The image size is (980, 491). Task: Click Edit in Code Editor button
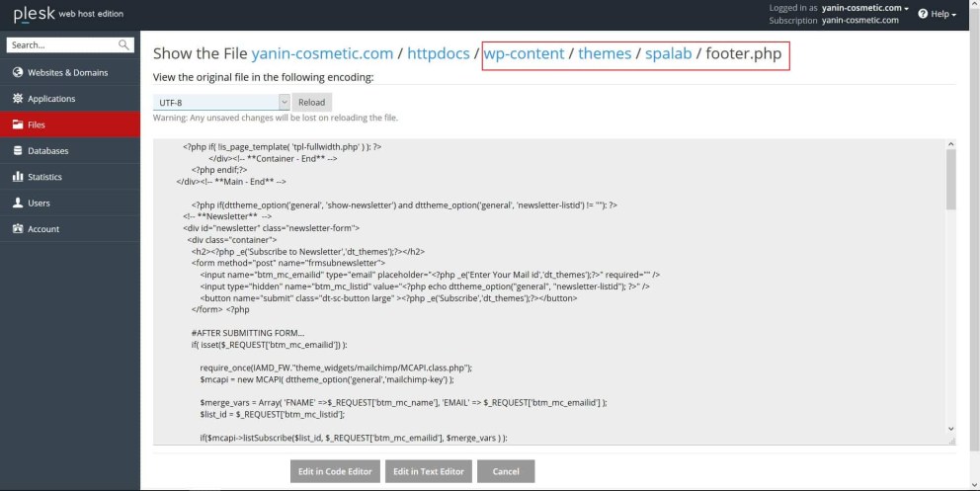point(335,471)
